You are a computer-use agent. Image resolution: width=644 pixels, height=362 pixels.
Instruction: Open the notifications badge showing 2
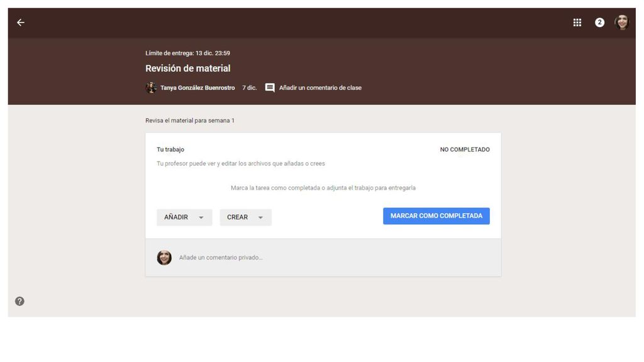[x=599, y=23]
